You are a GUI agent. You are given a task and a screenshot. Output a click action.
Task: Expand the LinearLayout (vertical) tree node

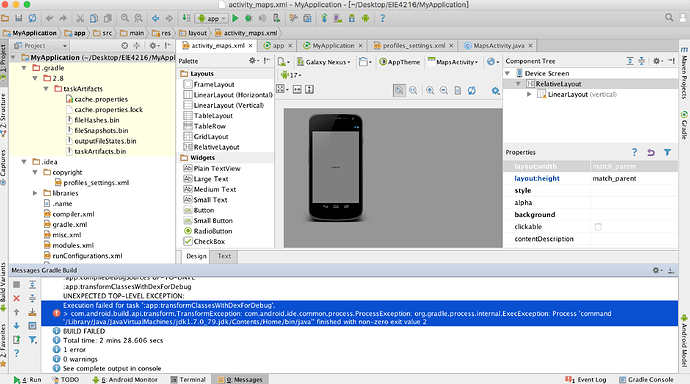click(x=529, y=94)
